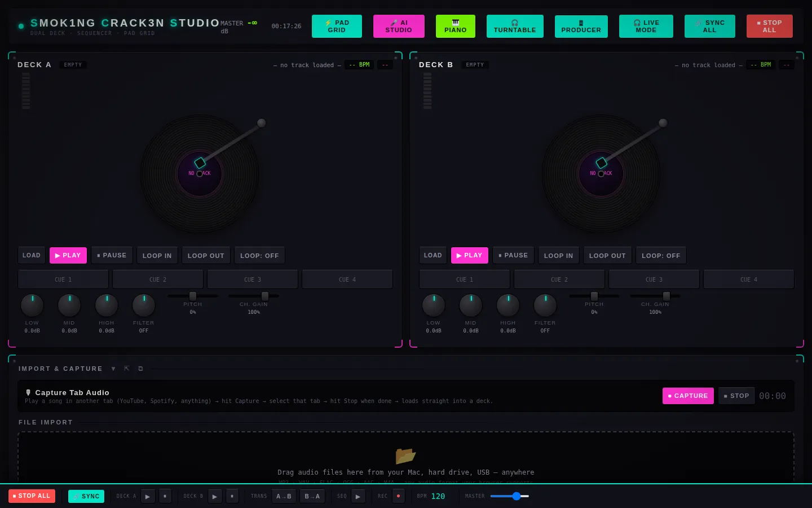The width and height of the screenshot is (812, 508).
Task: Toggle Deck A Loop: OFF switch
Action: coord(259,255)
